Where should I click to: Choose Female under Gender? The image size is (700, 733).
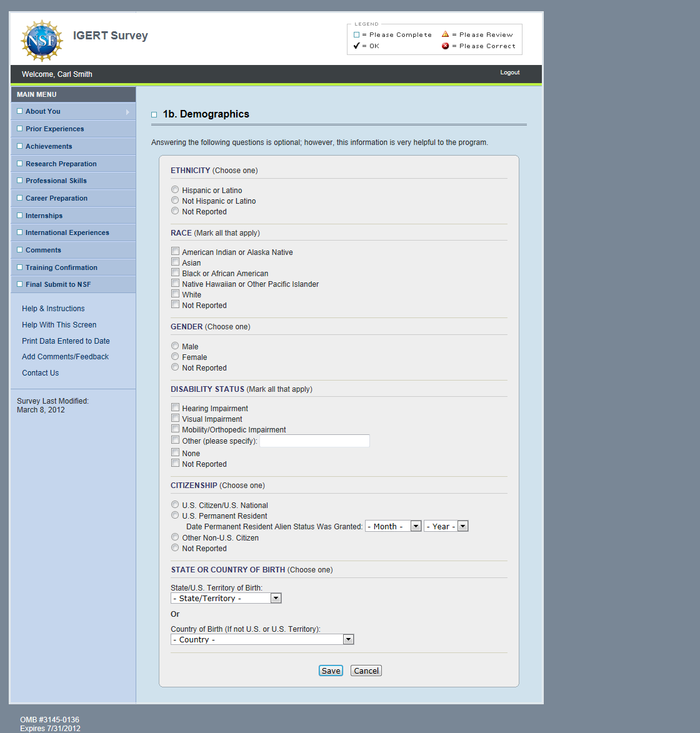point(175,357)
